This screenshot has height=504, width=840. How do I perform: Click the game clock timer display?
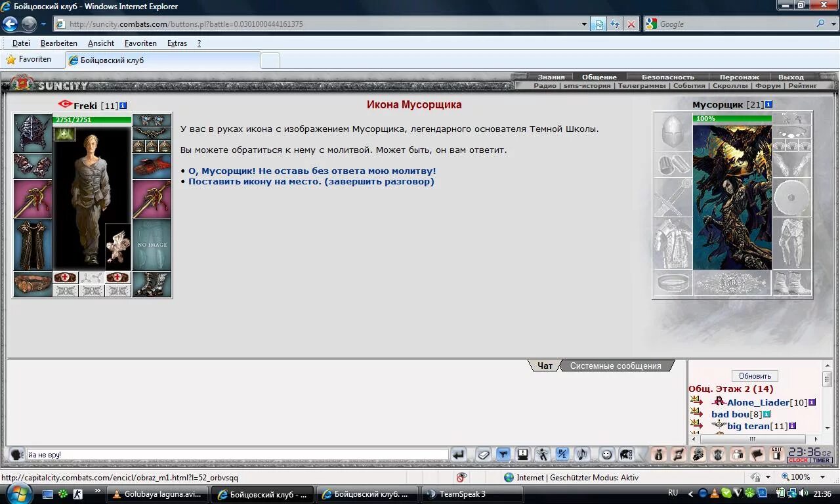coord(809,454)
